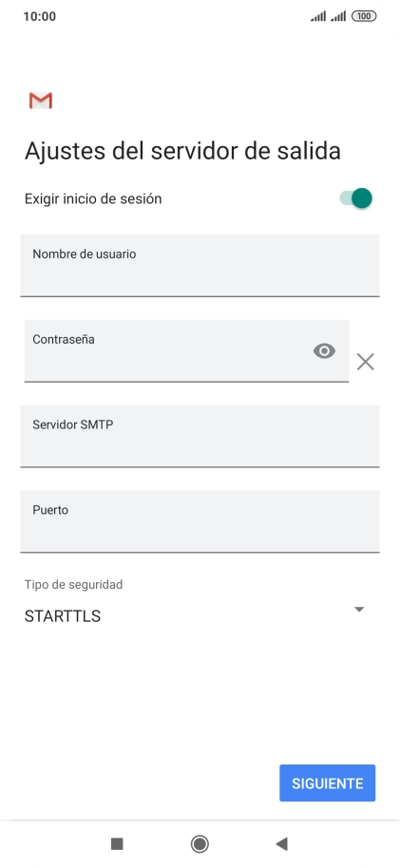Viewport: 400px width, 868px height.
Task: Expand the Tipo de seguridad dropdown arrow
Action: [x=359, y=610]
